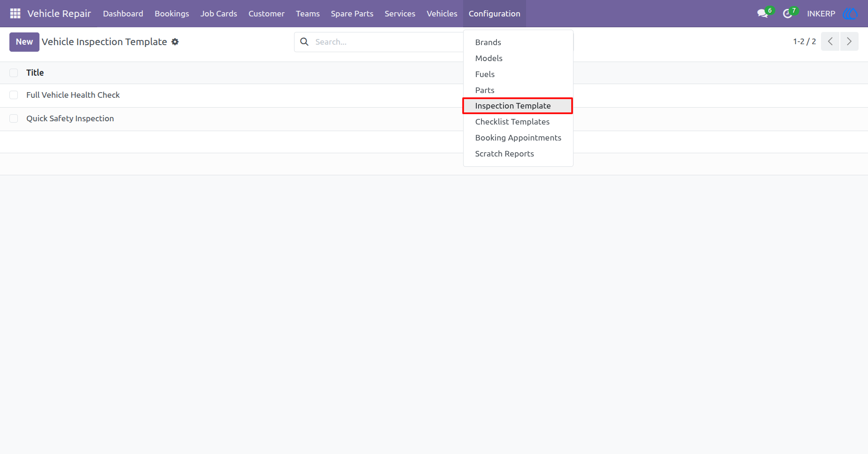Select Parts from the Configuration menu
Image resolution: width=868 pixels, height=454 pixels.
pyautogui.click(x=518, y=90)
